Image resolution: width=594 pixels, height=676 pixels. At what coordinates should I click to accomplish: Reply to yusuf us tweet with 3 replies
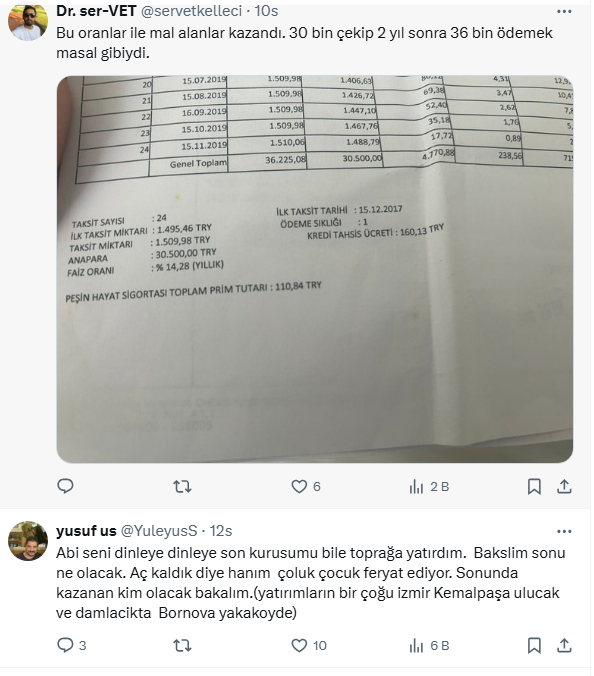(x=72, y=645)
